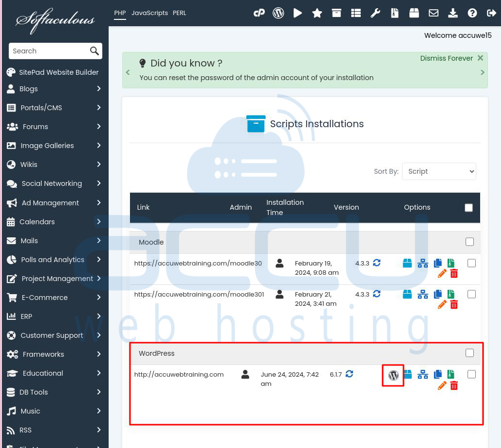Open settings with the wrench icon

375,13
